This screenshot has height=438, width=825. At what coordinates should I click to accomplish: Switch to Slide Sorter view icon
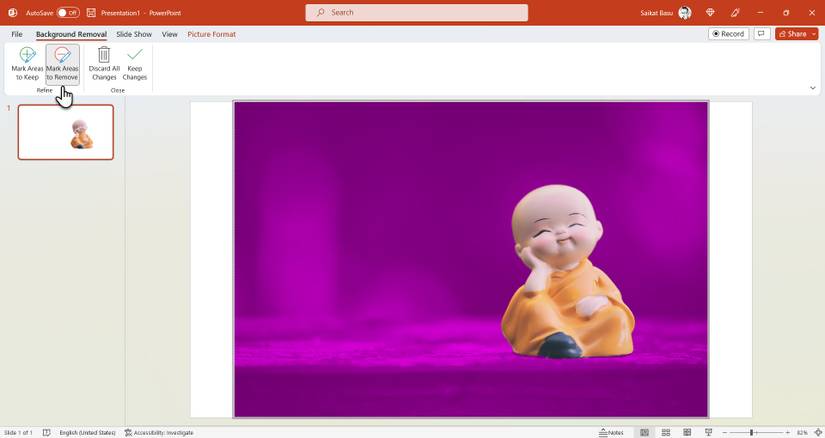[x=666, y=433]
